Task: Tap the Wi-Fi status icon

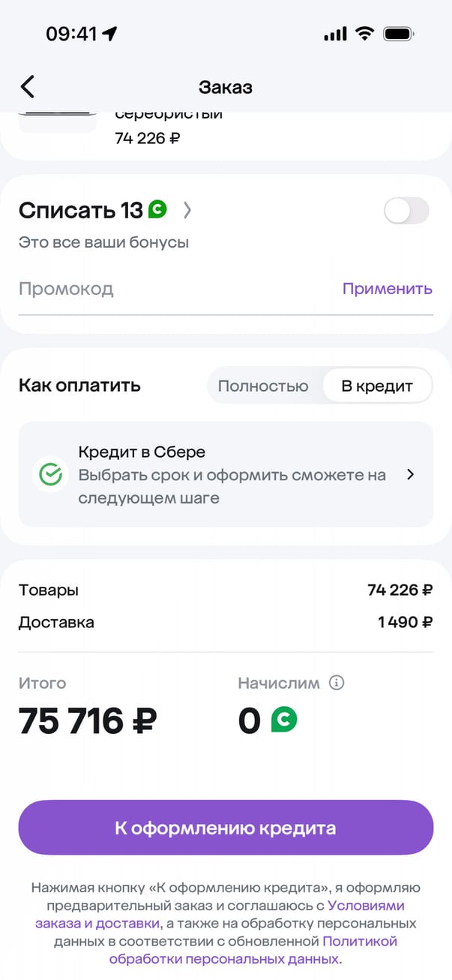Action: coord(365,34)
